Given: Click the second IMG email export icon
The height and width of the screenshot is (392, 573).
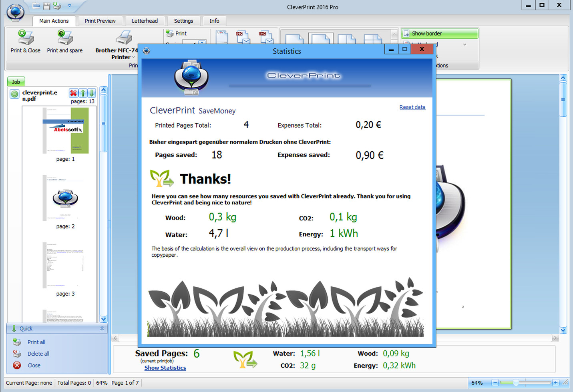Looking at the screenshot, I should pyautogui.click(x=266, y=37).
